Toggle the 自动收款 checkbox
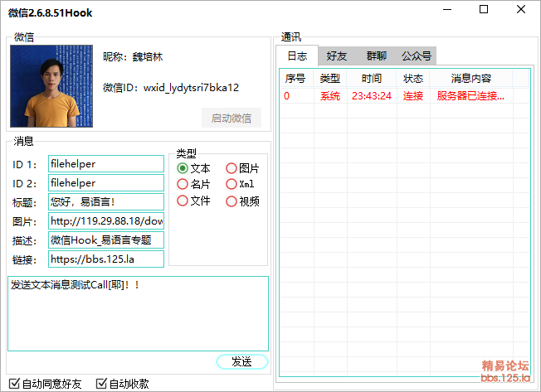 (x=123, y=384)
